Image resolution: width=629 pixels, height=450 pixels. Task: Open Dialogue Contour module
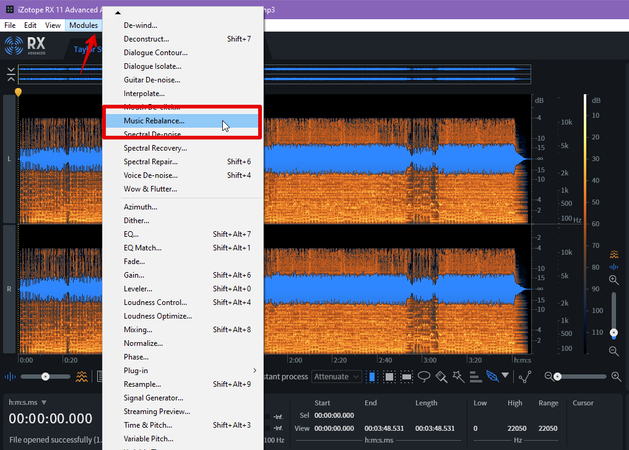(x=183, y=53)
